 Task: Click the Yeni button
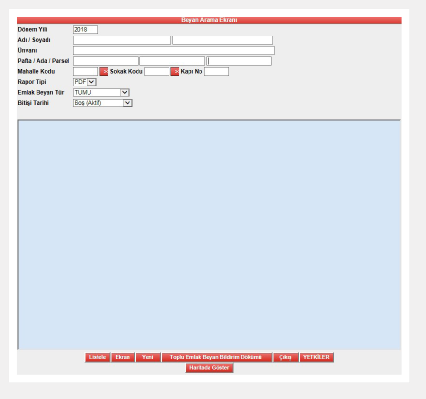click(148, 357)
